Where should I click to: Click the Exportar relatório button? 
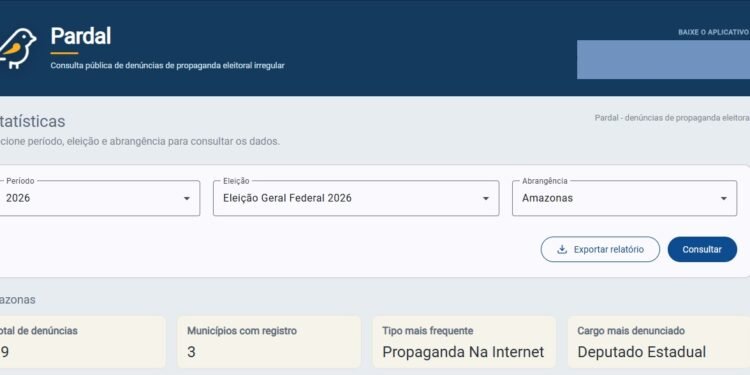pyautogui.click(x=600, y=249)
